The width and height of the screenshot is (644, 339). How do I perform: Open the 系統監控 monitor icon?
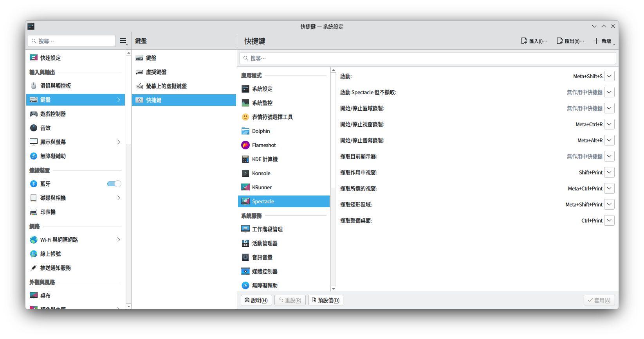(x=245, y=103)
